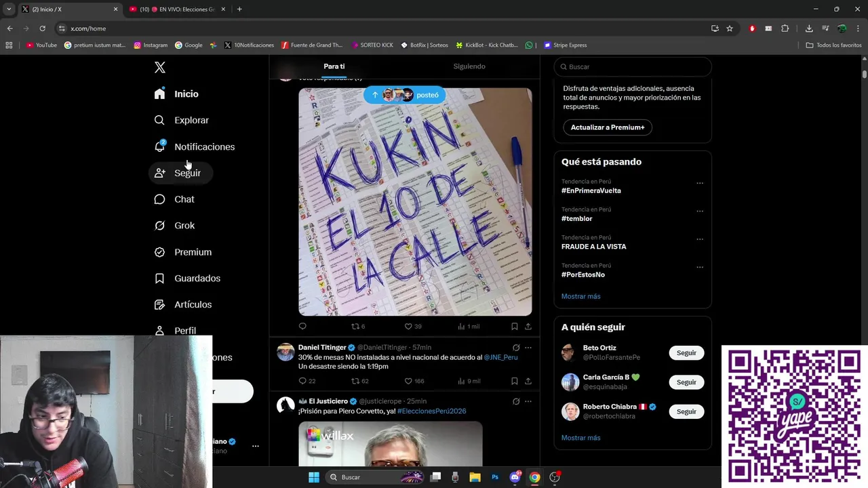Viewport: 868px width, 488px height.
Task: Reply to Daniel Titinger's post
Action: [307, 381]
